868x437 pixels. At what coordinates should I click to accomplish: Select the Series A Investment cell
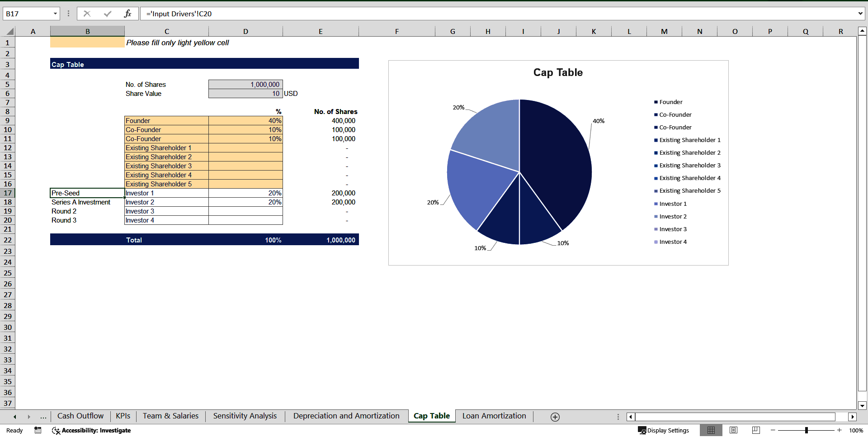[87, 202]
